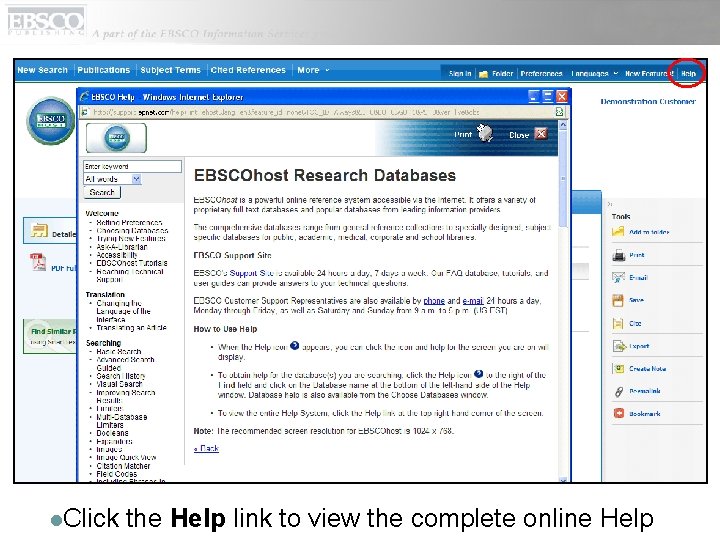Open Expanders help topic
The height and width of the screenshot is (540, 720).
(x=114, y=441)
